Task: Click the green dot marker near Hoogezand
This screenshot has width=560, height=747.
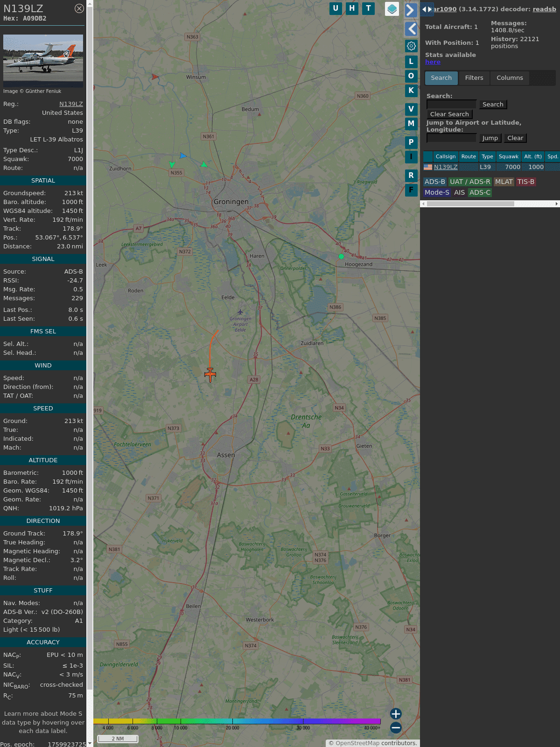Action: coord(341,256)
